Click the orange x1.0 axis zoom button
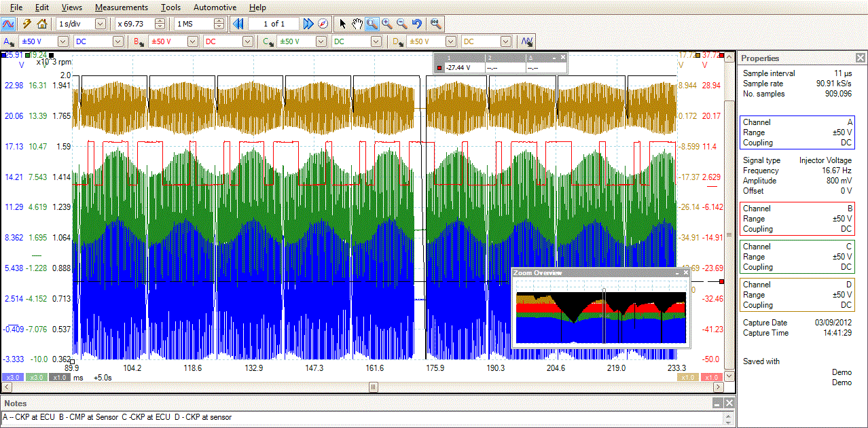868x428 pixels. [x=689, y=377]
